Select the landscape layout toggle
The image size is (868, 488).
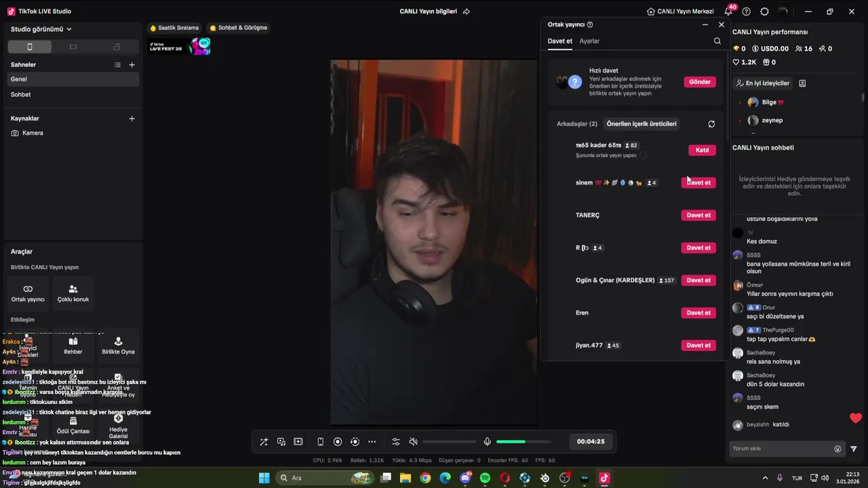coord(73,47)
